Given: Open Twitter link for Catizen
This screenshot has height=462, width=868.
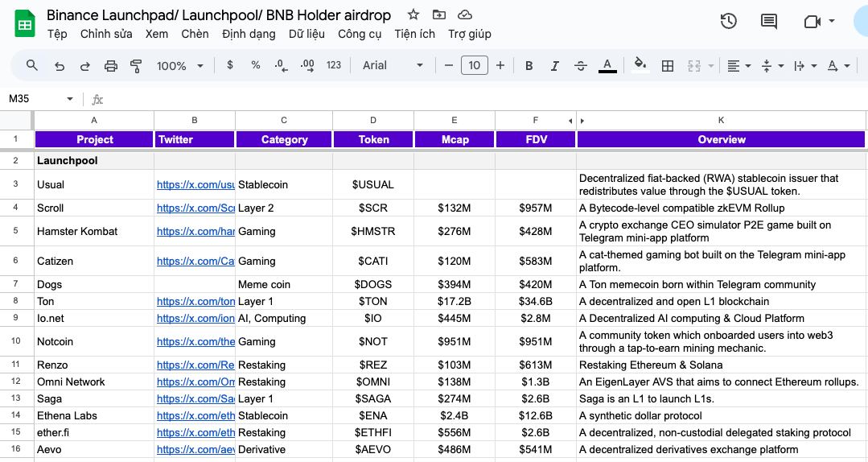Looking at the screenshot, I should [x=195, y=262].
